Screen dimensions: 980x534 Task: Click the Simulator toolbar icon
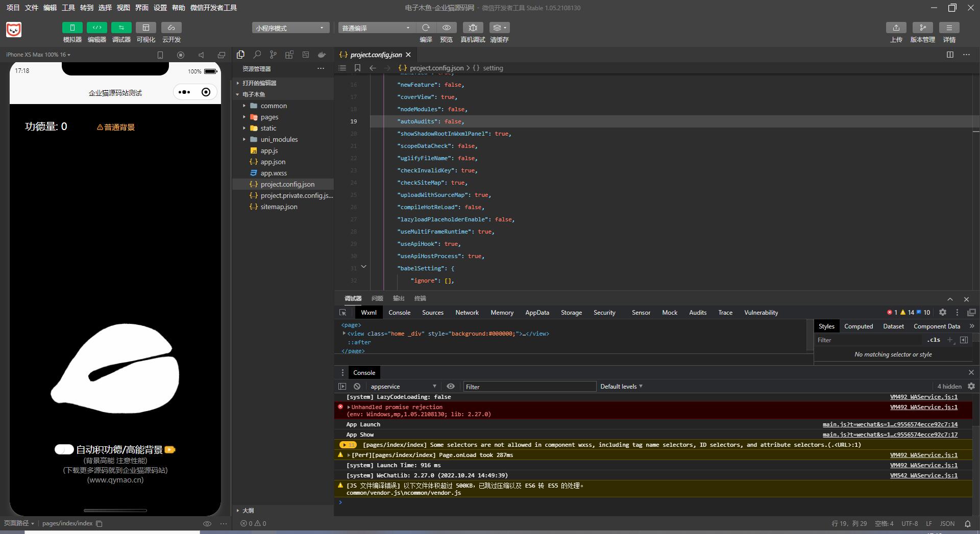(x=72, y=28)
